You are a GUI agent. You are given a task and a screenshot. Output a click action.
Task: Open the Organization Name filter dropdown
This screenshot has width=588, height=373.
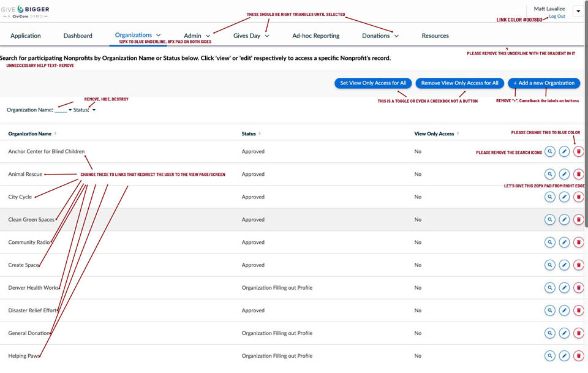70,110
